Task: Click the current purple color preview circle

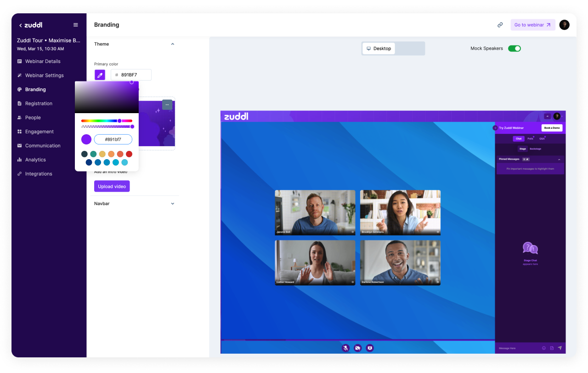Action: point(86,139)
